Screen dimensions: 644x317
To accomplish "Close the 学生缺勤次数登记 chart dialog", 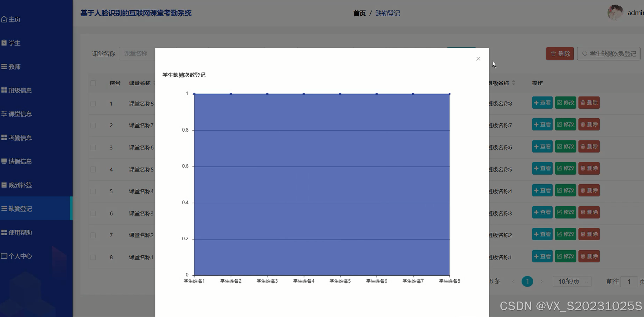I will tap(478, 59).
